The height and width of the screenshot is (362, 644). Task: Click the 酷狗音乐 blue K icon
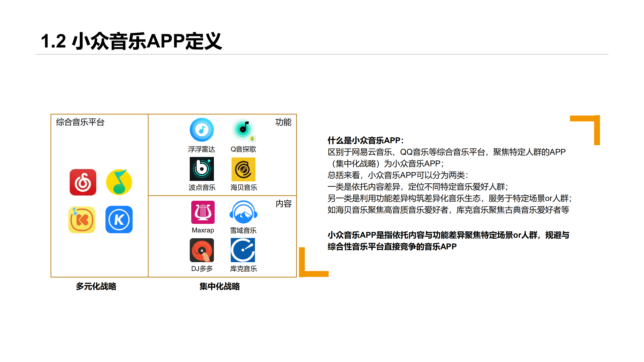119,219
